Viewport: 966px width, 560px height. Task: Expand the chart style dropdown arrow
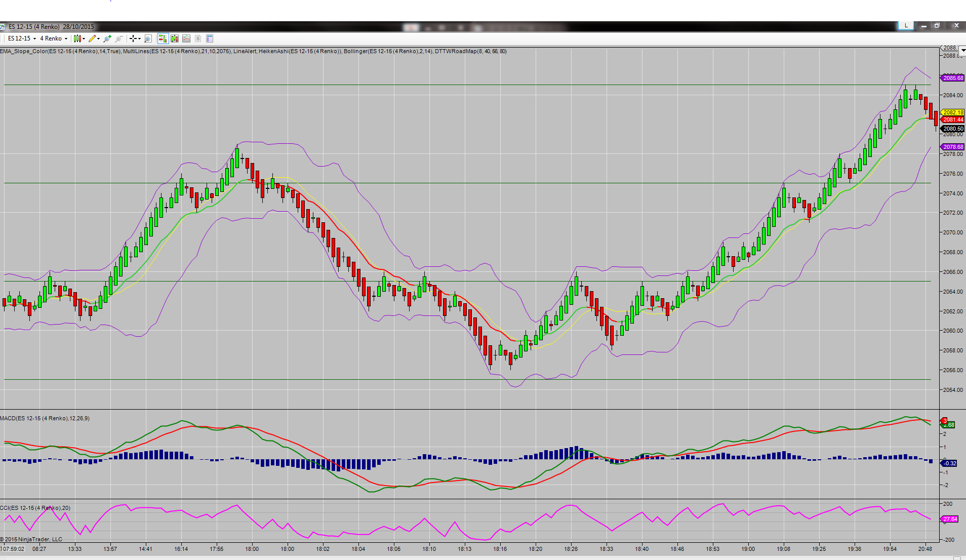84,38
